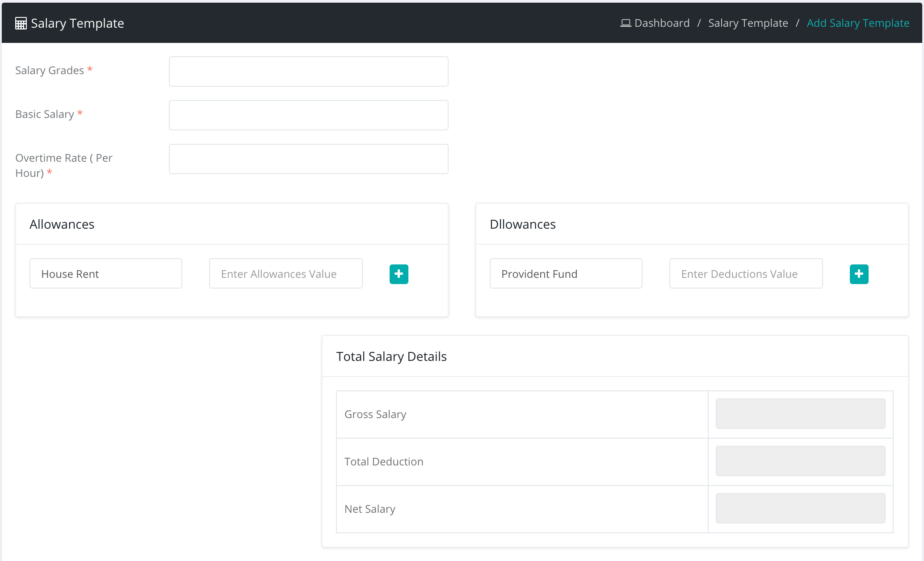The width and height of the screenshot is (924, 561).
Task: Click the Salary Template calculator icon
Action: [x=21, y=23]
